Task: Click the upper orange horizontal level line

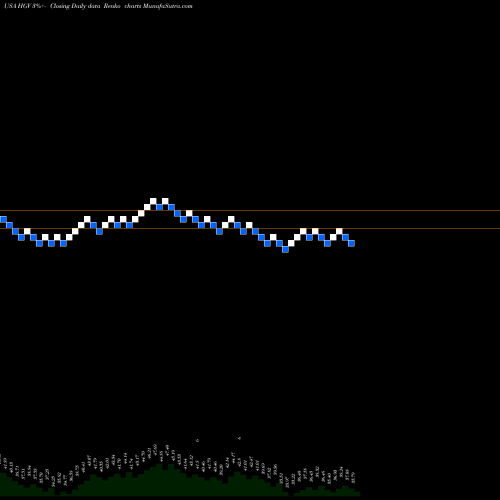Action: pos(250,211)
